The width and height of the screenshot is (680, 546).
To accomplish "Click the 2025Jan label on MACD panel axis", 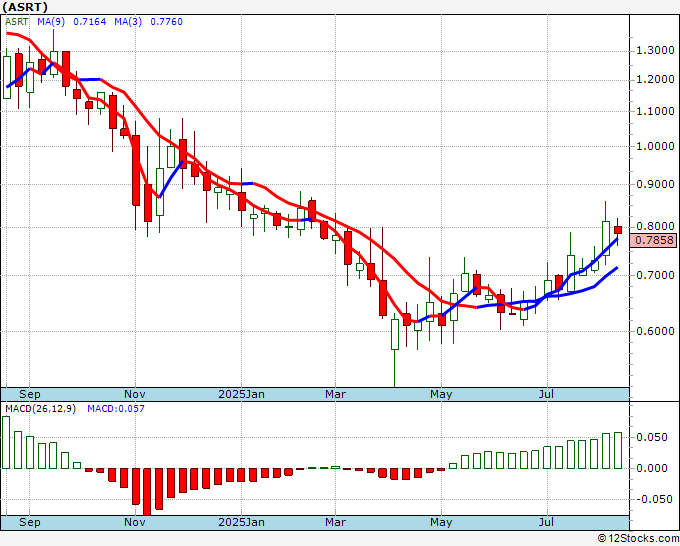I will pyautogui.click(x=242, y=522).
